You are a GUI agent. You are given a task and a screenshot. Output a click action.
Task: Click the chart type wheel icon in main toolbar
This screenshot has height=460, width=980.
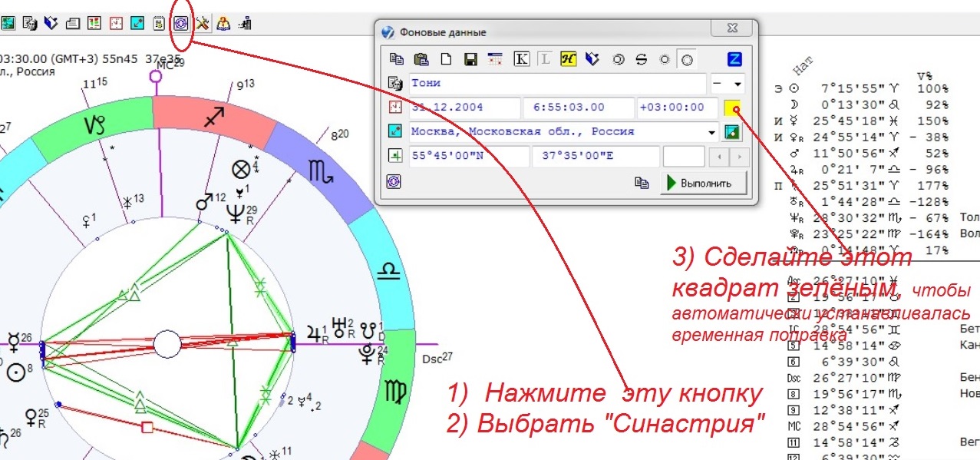(x=180, y=23)
